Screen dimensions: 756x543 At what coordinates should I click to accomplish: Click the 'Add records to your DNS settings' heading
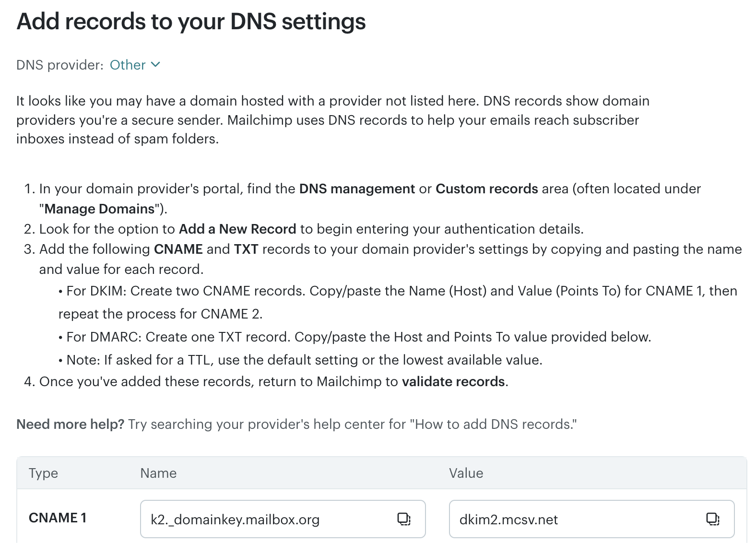pos(191,22)
